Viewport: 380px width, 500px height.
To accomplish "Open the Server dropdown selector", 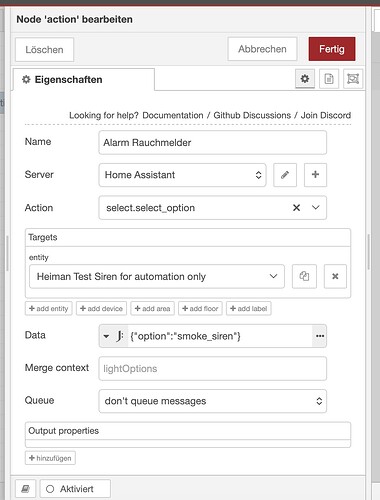I will coord(182,175).
